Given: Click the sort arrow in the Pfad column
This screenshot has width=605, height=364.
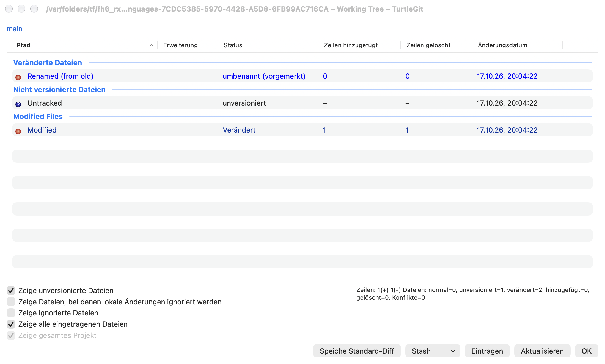Looking at the screenshot, I should click(x=151, y=45).
